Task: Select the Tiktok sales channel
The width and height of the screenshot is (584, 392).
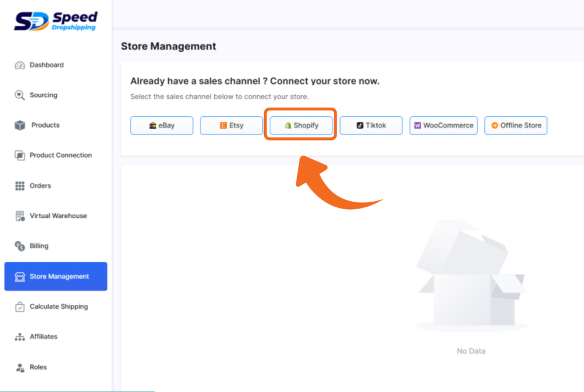Action: 371,125
